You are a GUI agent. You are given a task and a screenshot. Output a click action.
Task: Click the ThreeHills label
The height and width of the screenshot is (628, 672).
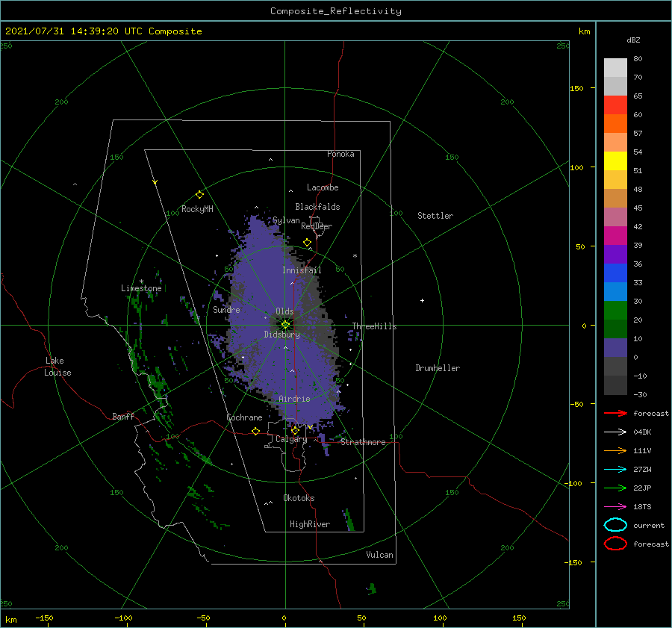(374, 326)
